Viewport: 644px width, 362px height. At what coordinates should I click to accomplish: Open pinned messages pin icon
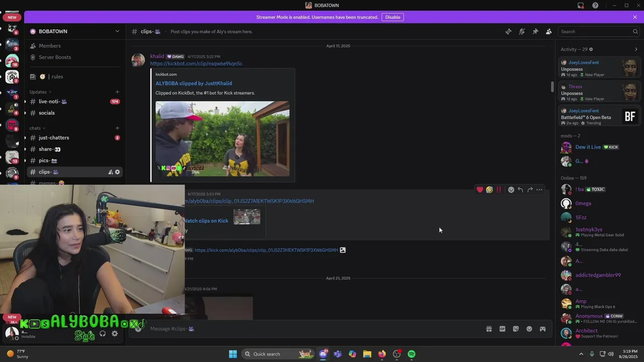pyautogui.click(x=535, y=31)
